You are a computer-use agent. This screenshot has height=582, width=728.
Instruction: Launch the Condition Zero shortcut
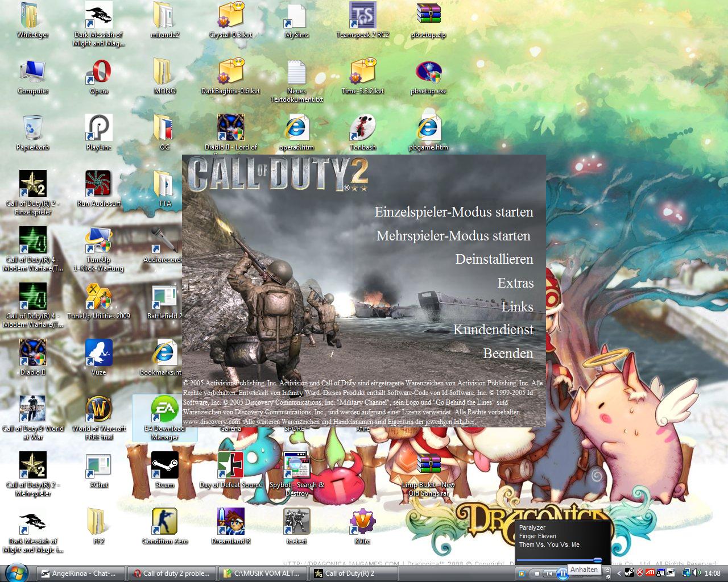pyautogui.click(x=164, y=527)
